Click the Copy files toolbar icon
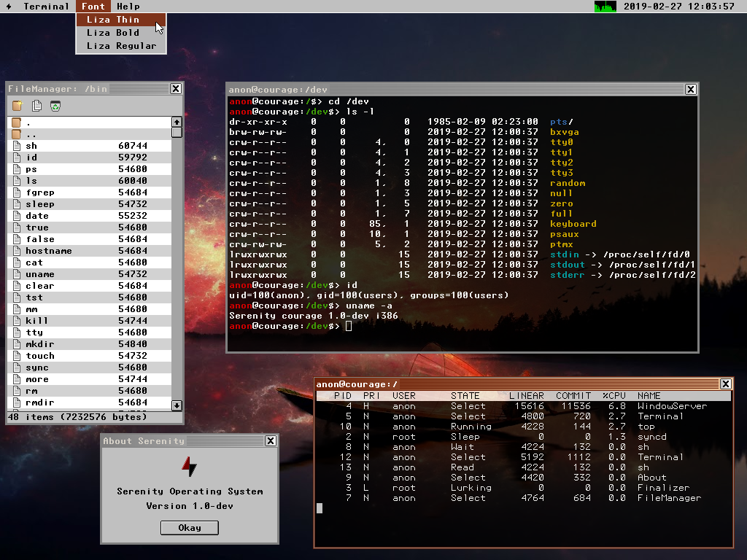The height and width of the screenshot is (560, 747). (x=36, y=106)
